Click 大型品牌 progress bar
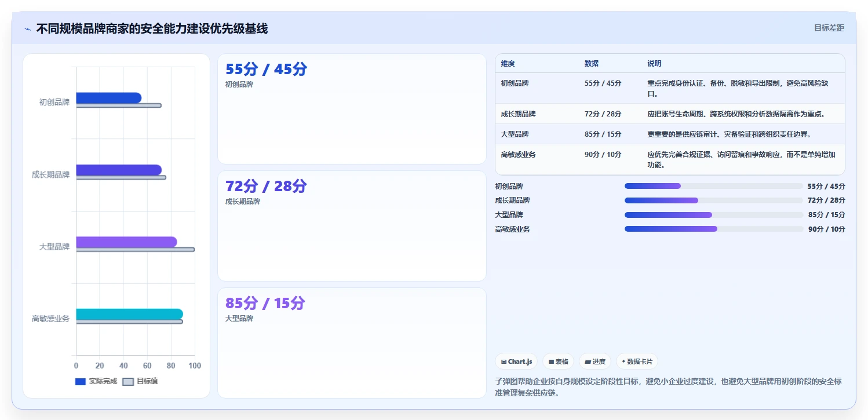 tap(714, 215)
